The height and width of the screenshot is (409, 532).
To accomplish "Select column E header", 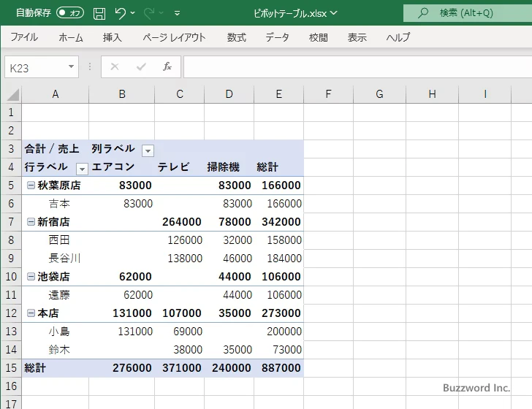I will [279, 94].
